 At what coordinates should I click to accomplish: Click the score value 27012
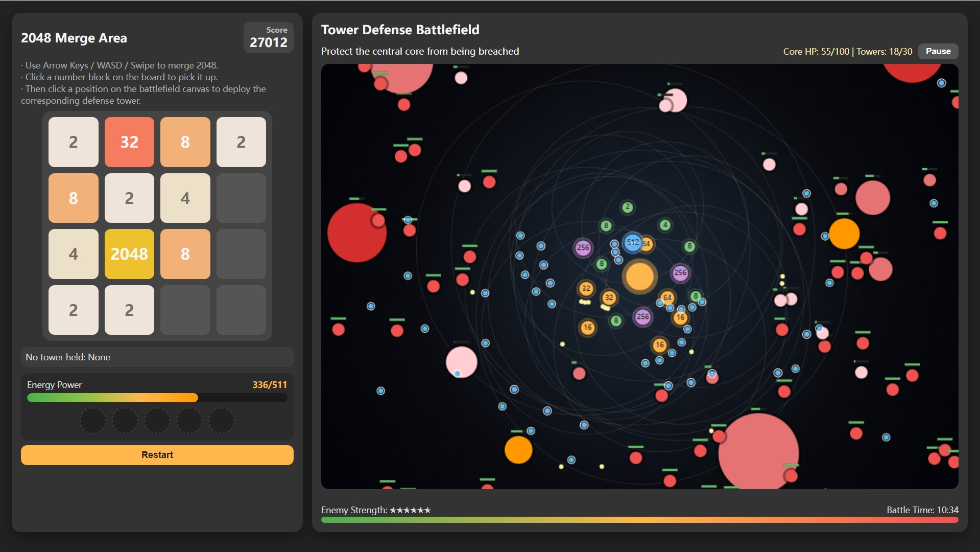269,42
